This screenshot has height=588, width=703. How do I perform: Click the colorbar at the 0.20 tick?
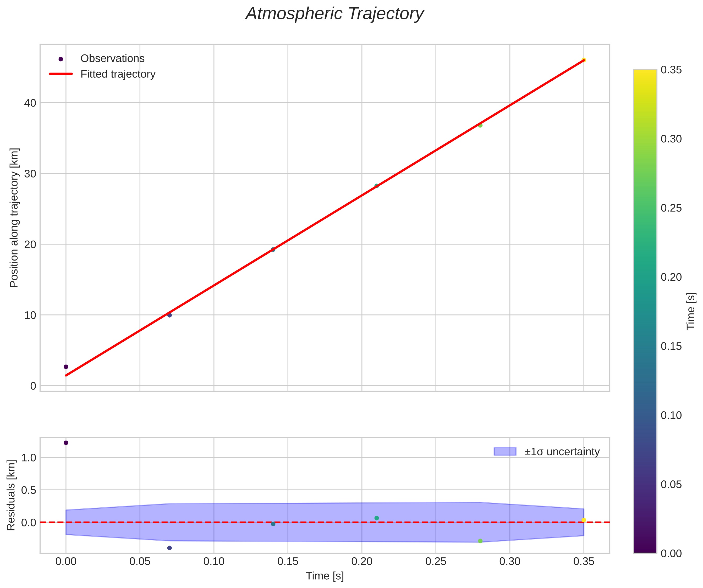point(645,277)
